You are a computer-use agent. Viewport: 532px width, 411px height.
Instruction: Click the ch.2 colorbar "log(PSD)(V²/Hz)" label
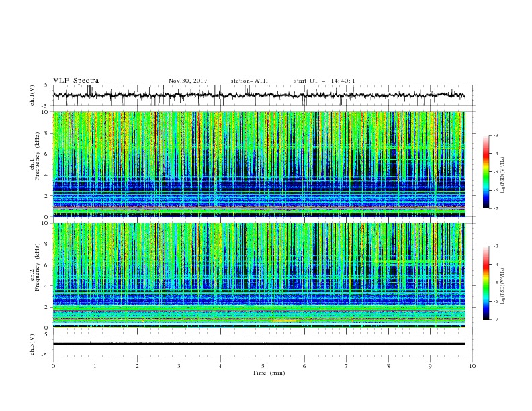503,286
